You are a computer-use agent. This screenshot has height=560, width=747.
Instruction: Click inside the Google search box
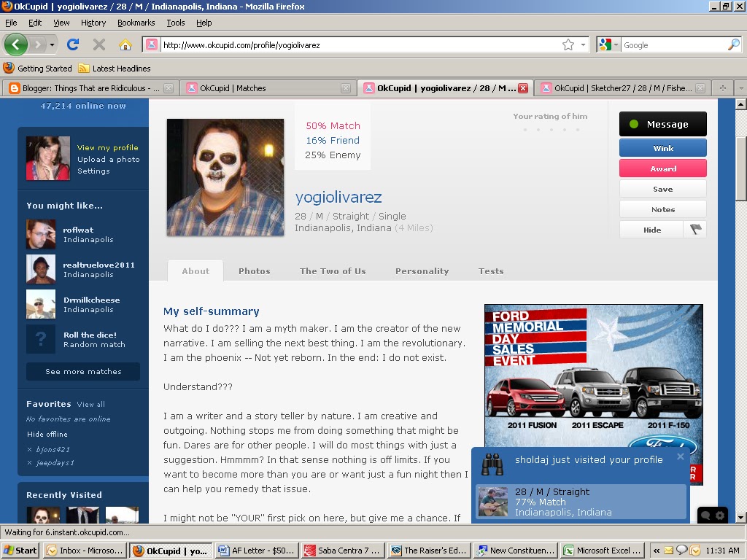click(674, 44)
